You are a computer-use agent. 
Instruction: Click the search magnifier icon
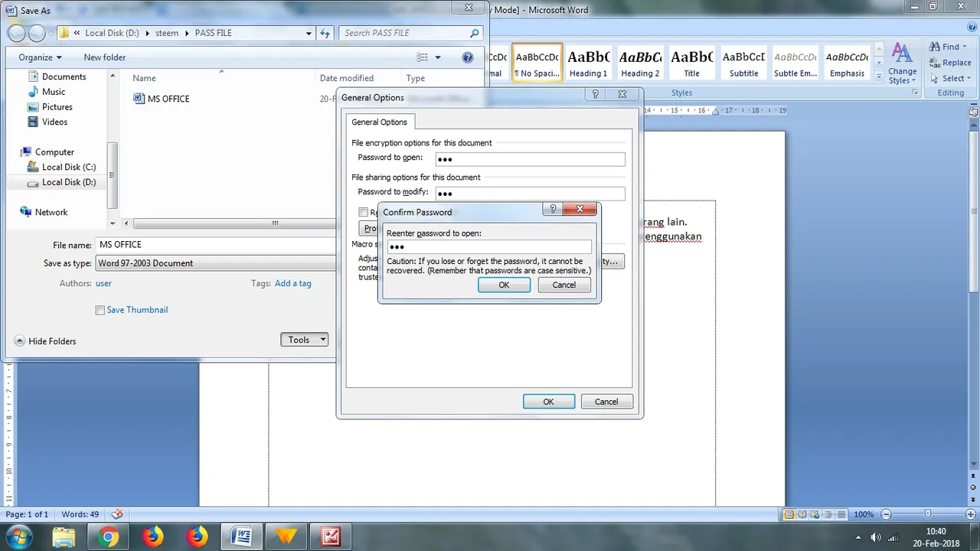click(x=475, y=33)
